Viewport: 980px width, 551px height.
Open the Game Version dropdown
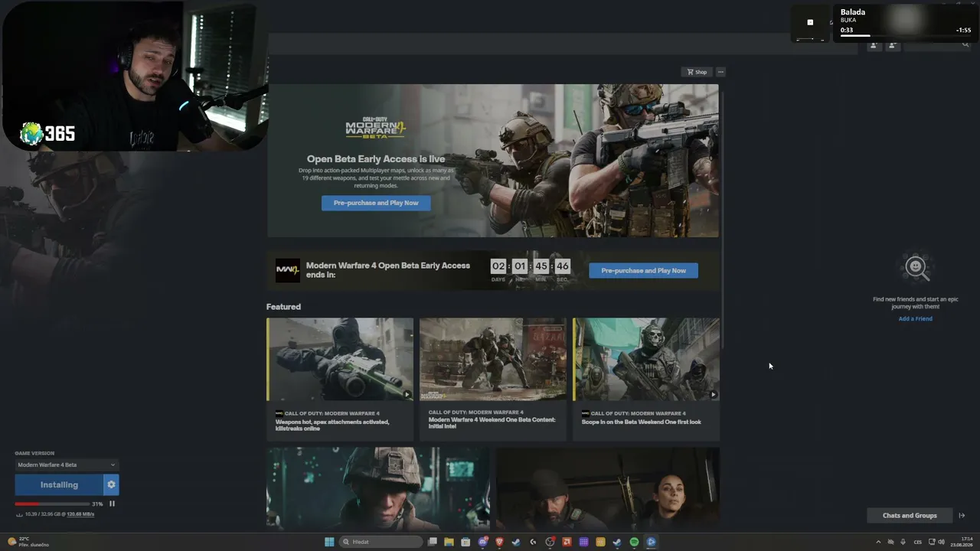click(x=67, y=465)
